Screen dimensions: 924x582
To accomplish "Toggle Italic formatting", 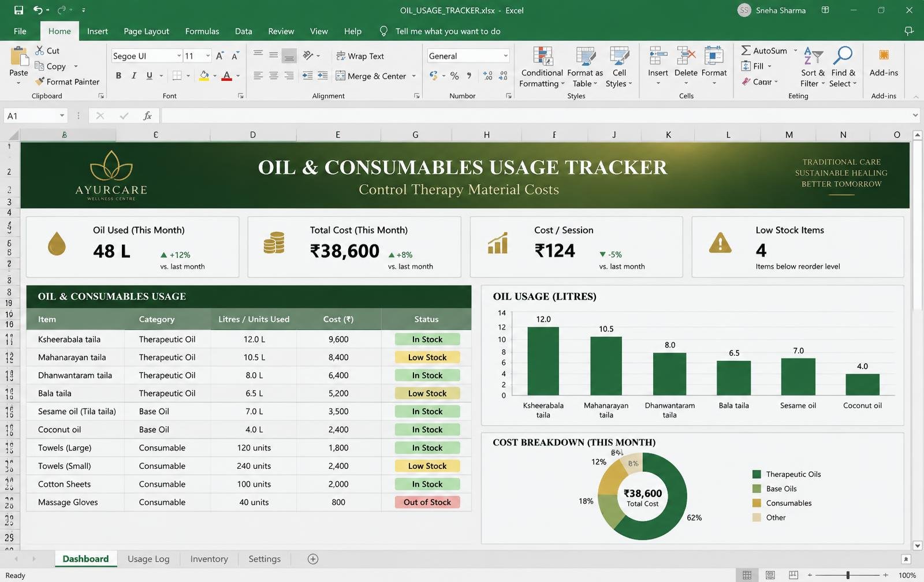I will (134, 76).
